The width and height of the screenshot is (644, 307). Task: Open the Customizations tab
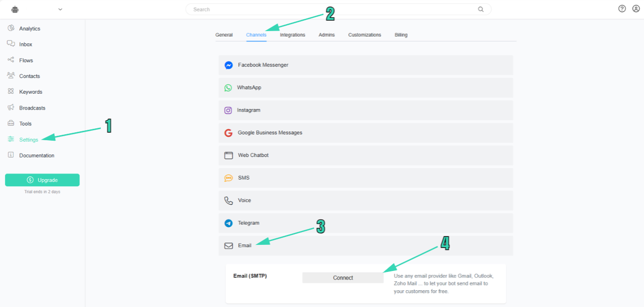point(365,35)
